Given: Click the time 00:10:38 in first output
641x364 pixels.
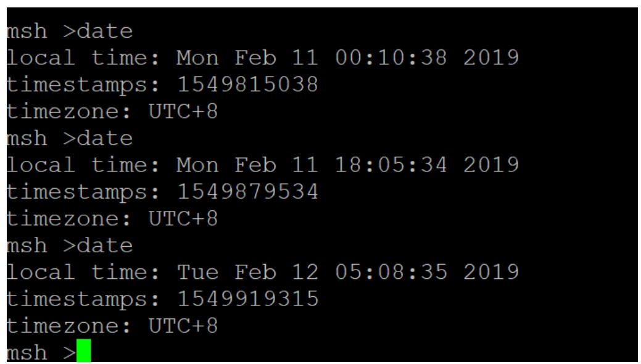Looking at the screenshot, I should tap(391, 58).
